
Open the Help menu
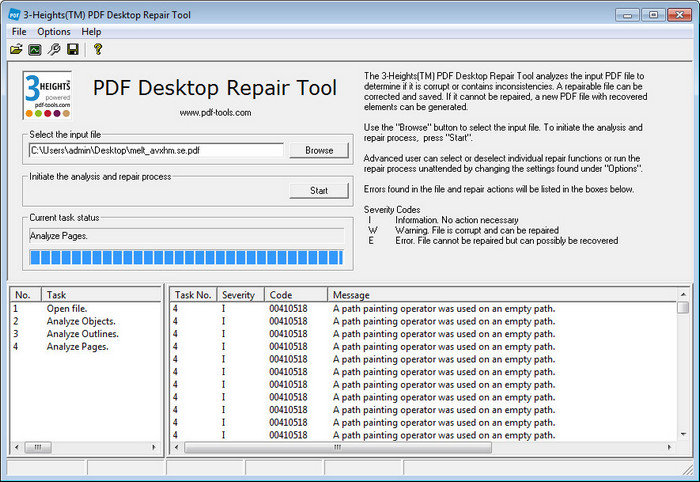point(91,32)
